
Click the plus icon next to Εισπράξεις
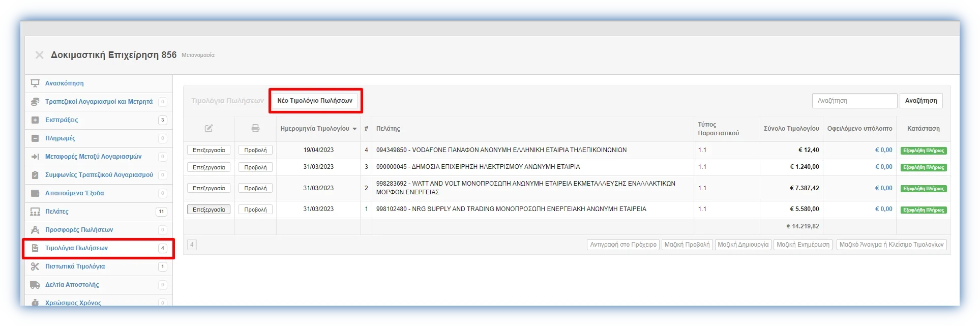[x=35, y=120]
